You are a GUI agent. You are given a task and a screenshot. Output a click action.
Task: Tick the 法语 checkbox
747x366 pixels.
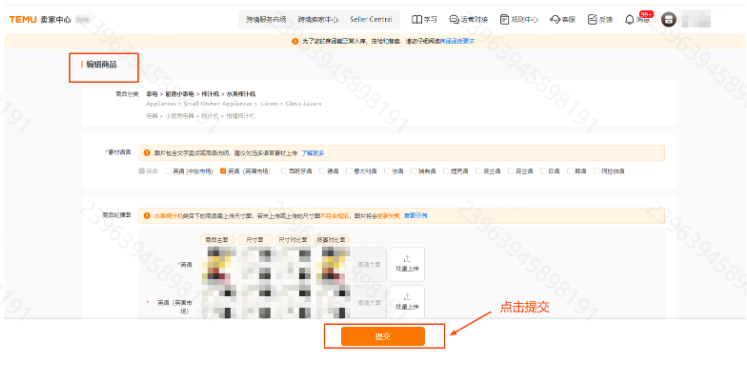387,171
